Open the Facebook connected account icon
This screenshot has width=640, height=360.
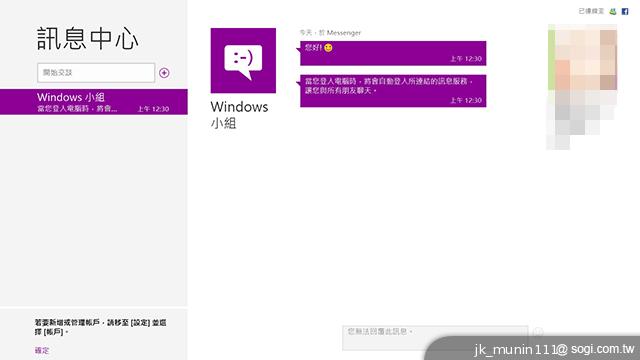click(x=624, y=11)
